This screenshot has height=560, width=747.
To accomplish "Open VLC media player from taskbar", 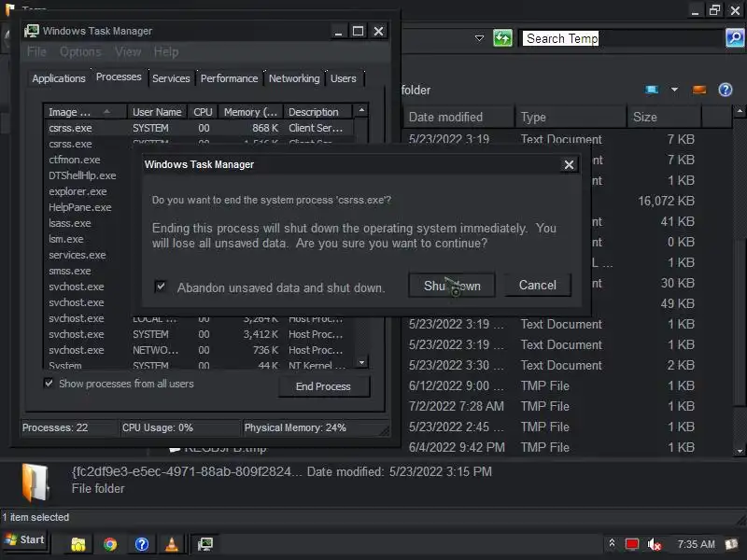I will coord(172,544).
